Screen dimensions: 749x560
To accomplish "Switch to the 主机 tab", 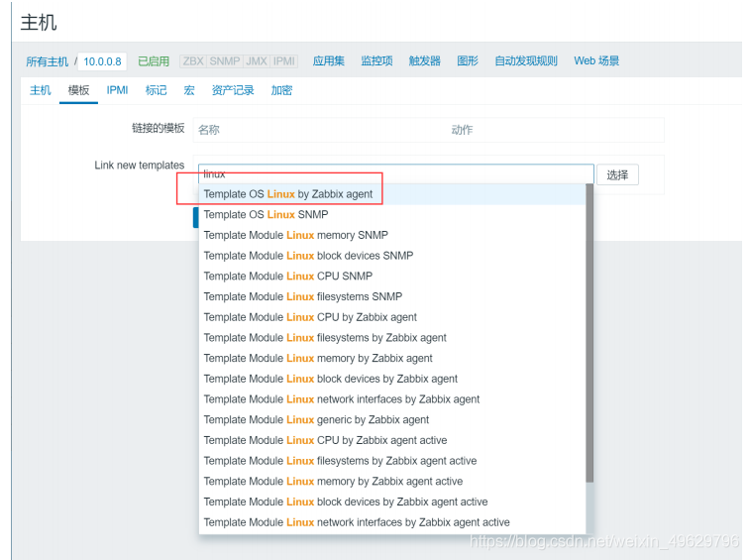I will 40,90.
